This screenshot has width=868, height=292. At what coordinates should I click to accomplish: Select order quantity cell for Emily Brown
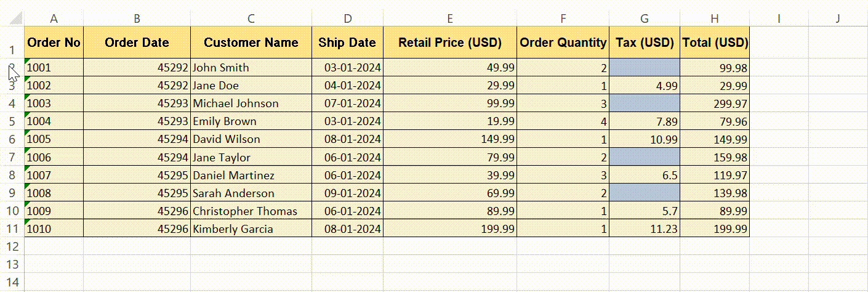(x=563, y=121)
